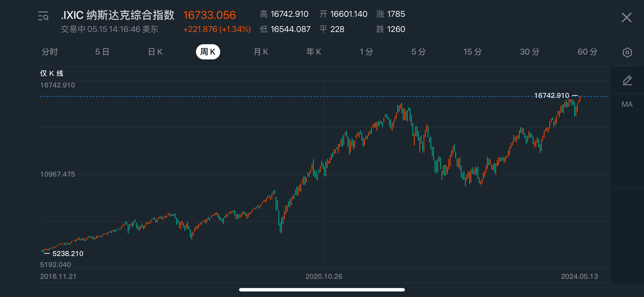
Task: Tap the 5192.040 price axis label
Action: click(x=56, y=265)
